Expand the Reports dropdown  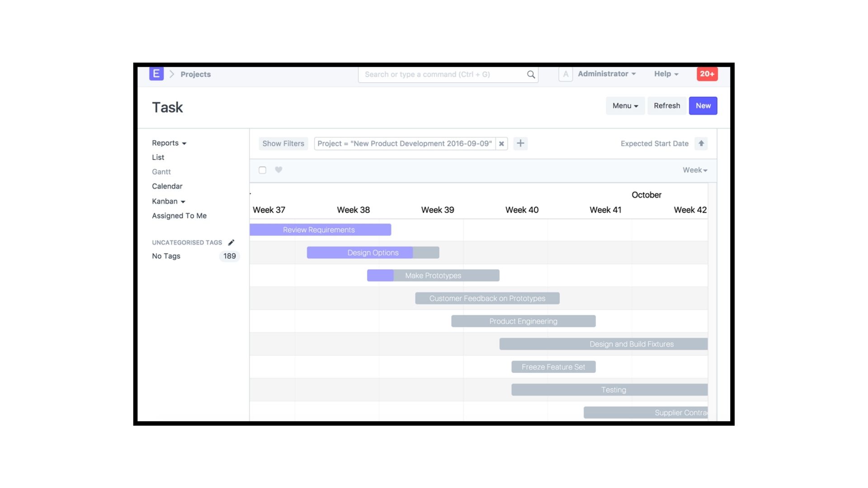pyautogui.click(x=168, y=143)
